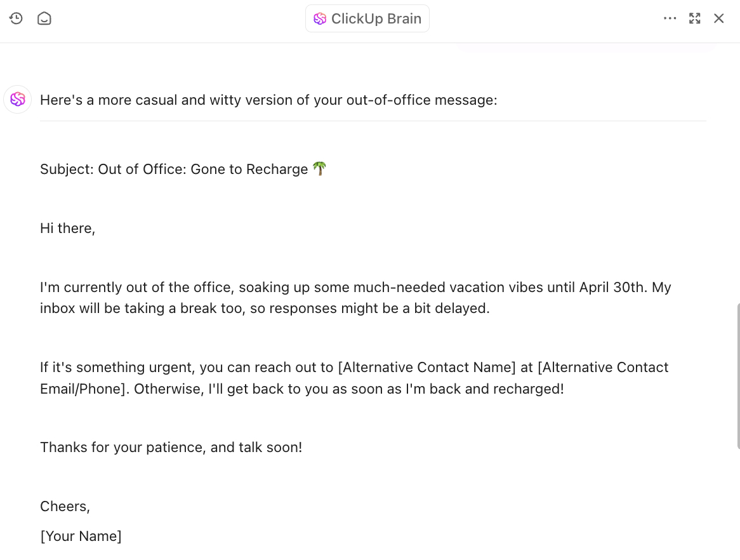
Task: Click the palm tree emoji in subject
Action: [320, 169]
